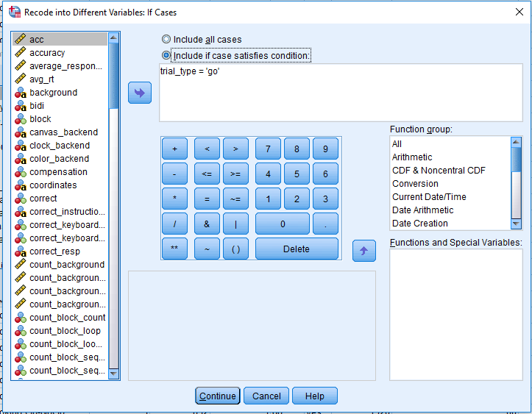Click the less-than-or-equal <= button
532x414 pixels.
pos(207,174)
